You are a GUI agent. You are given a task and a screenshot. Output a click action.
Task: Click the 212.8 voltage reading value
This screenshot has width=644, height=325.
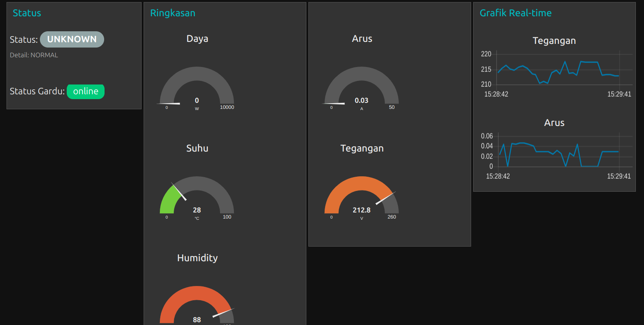point(361,210)
